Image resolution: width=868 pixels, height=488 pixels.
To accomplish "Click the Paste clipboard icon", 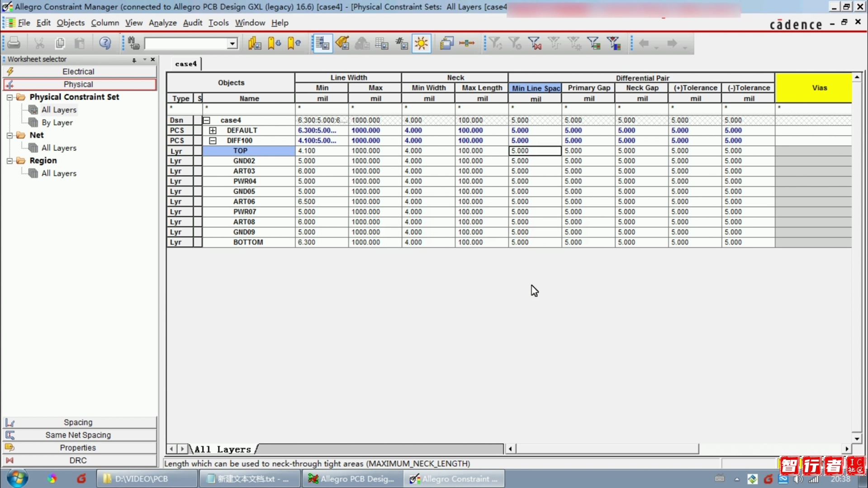I will click(x=80, y=43).
